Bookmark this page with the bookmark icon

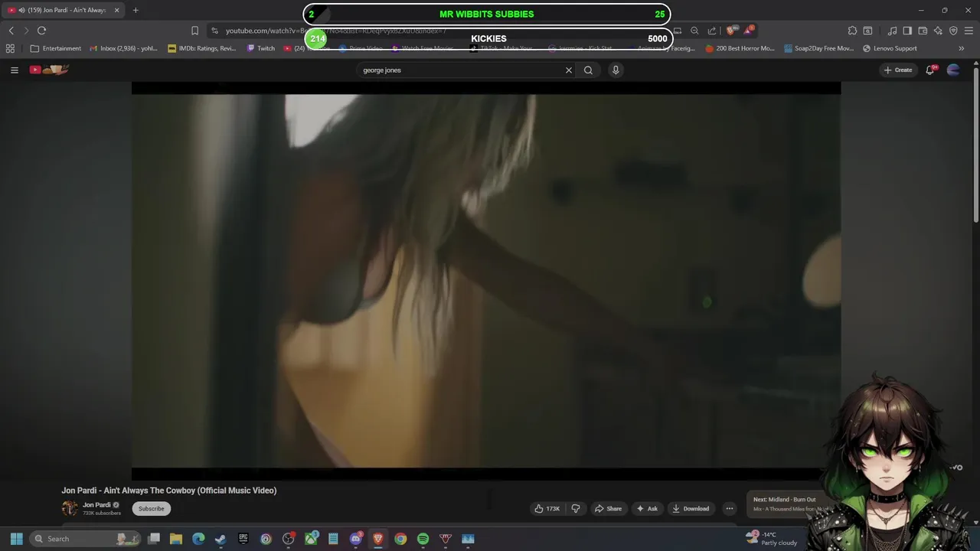194,31
